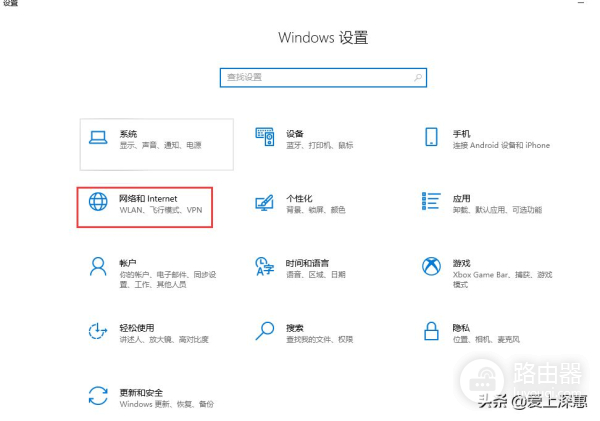Image resolution: width=600 pixels, height=421 pixels.
Task: Click the description 查找我的文件、权限
Action: point(320,339)
